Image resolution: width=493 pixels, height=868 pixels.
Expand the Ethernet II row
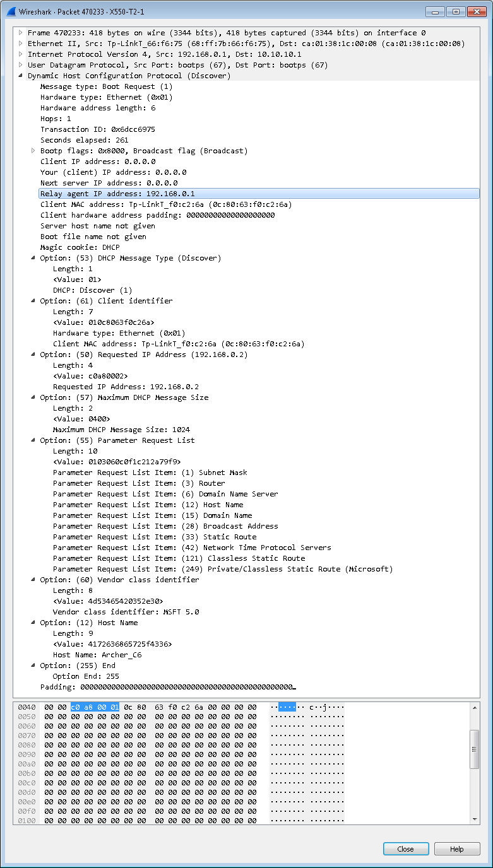[x=21, y=44]
